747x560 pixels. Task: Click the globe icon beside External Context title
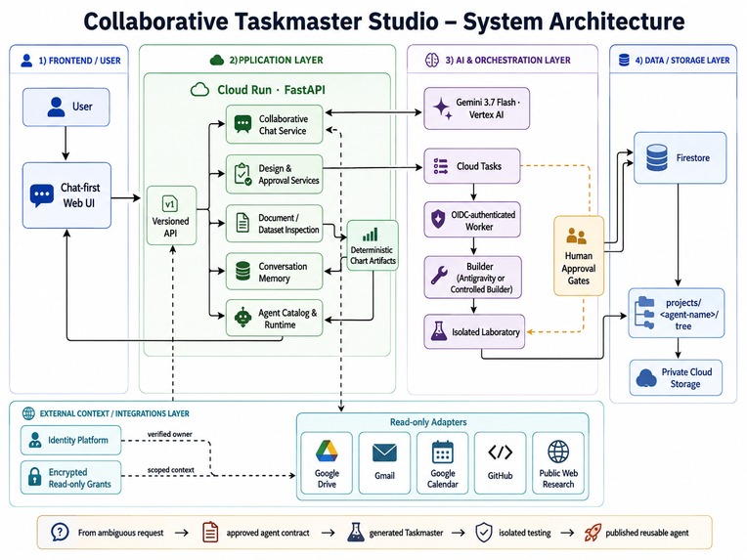click(x=28, y=413)
